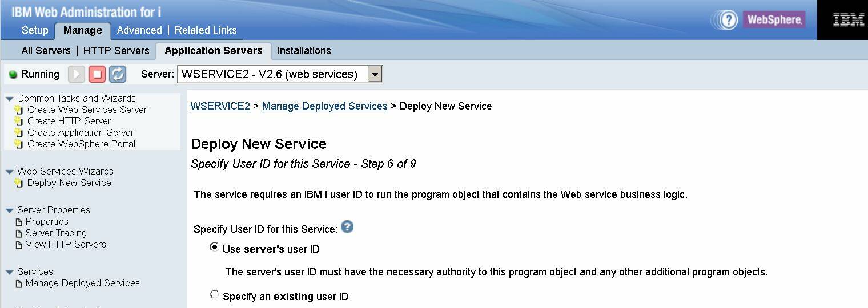The image size is (868, 308).
Task: Collapse Common Tasks and Wizards section
Action: point(10,99)
